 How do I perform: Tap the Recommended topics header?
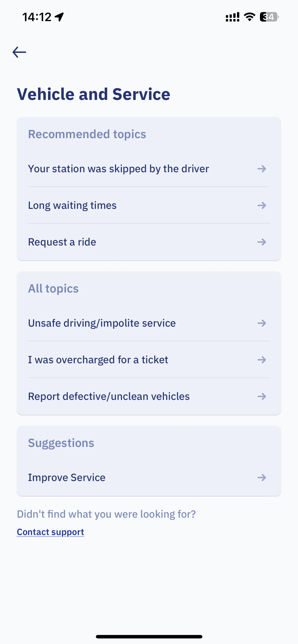87,134
